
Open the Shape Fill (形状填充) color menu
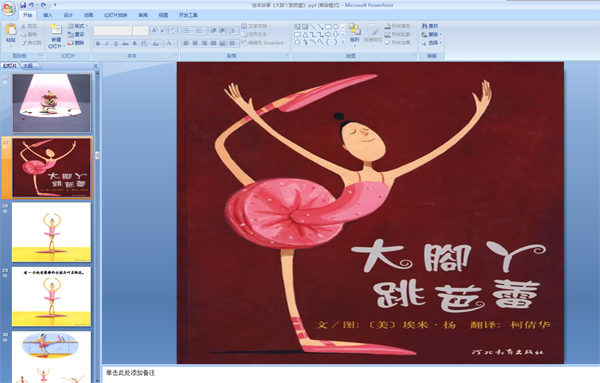pyautogui.click(x=398, y=26)
